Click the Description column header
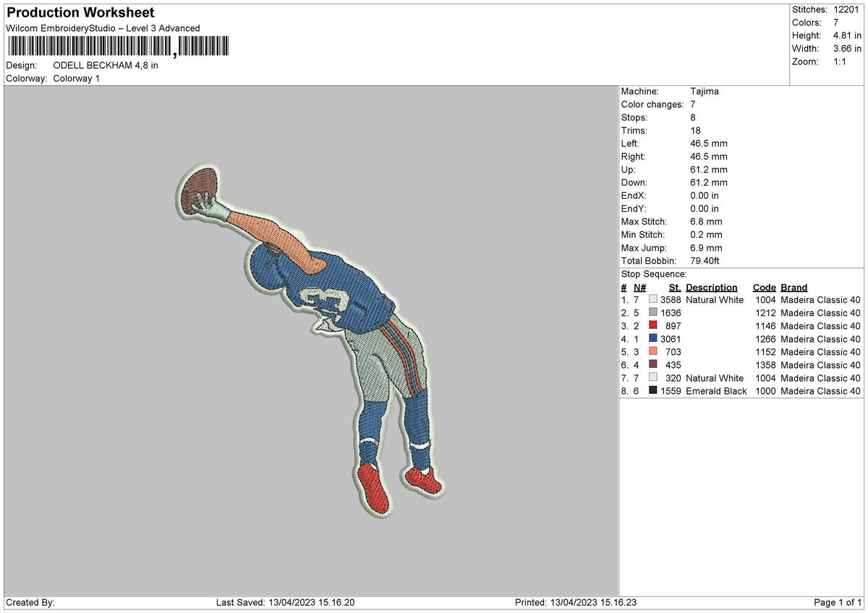The height and width of the screenshot is (613, 868). [712, 287]
